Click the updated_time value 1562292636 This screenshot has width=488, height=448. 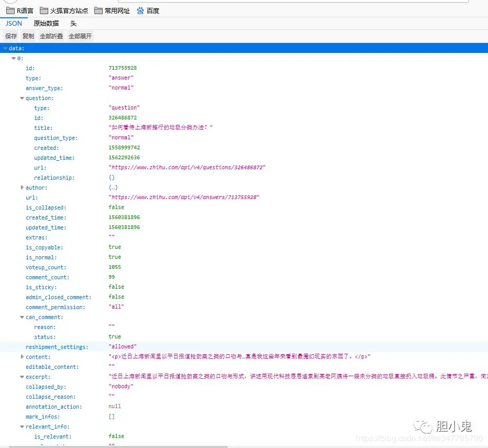pyautogui.click(x=124, y=157)
